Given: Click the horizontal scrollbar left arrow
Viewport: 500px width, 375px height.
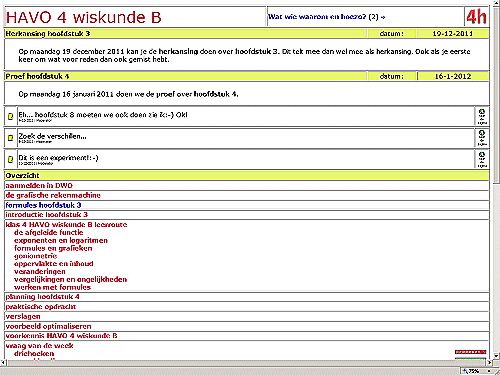Looking at the screenshot, I should 3,362.
